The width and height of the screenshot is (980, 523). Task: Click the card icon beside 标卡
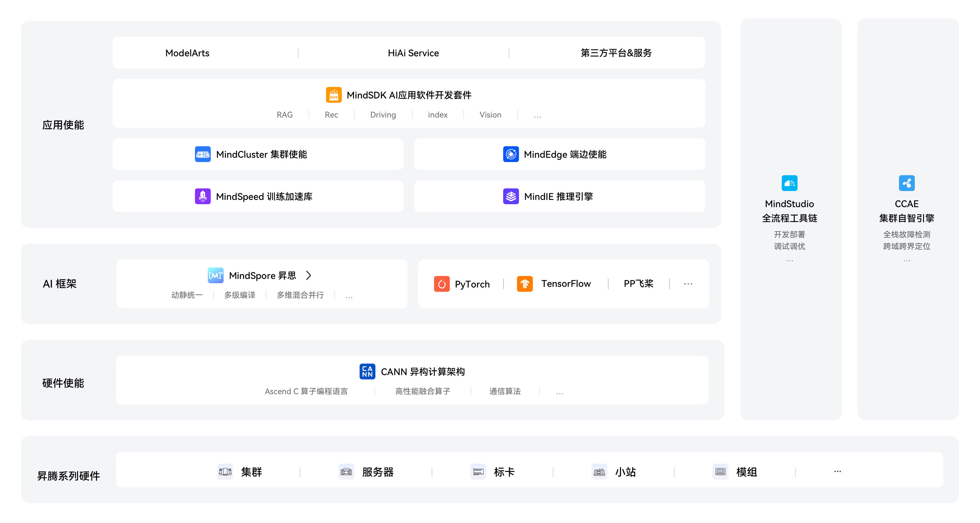tap(478, 472)
